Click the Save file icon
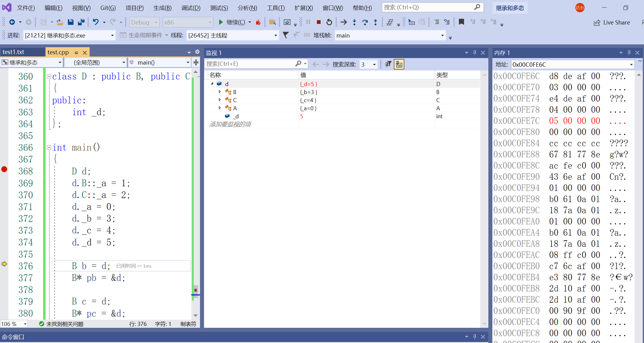Viewport: 644px width, 343px height. pos(71,22)
